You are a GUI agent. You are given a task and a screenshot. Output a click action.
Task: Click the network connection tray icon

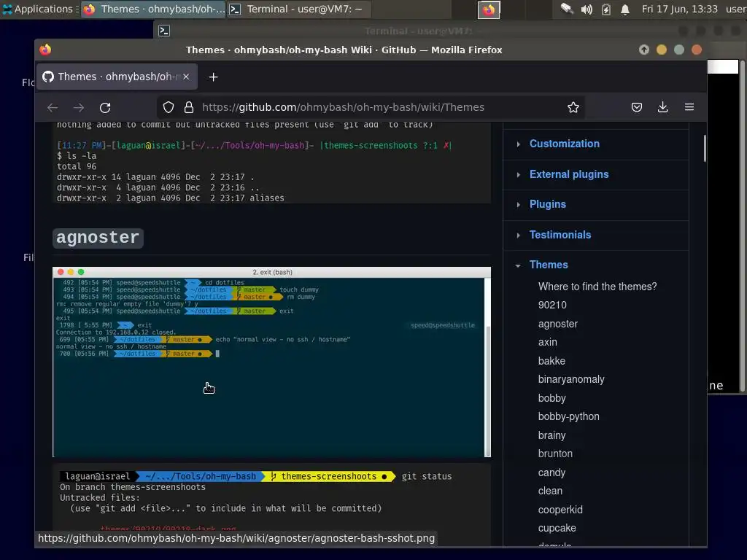(566, 9)
